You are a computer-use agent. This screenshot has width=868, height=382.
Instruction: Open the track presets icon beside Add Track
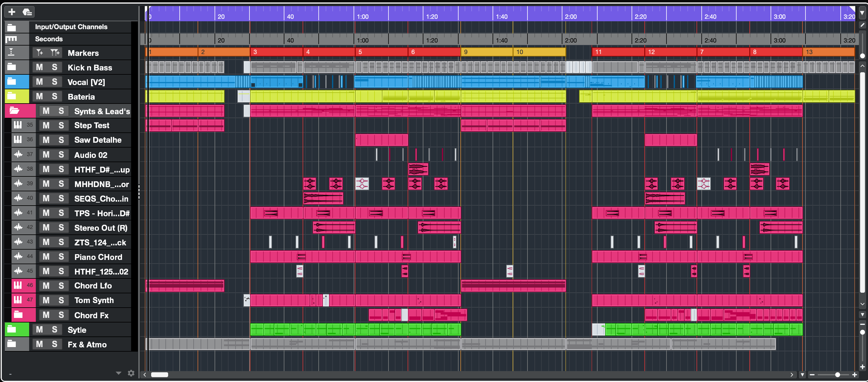click(27, 12)
